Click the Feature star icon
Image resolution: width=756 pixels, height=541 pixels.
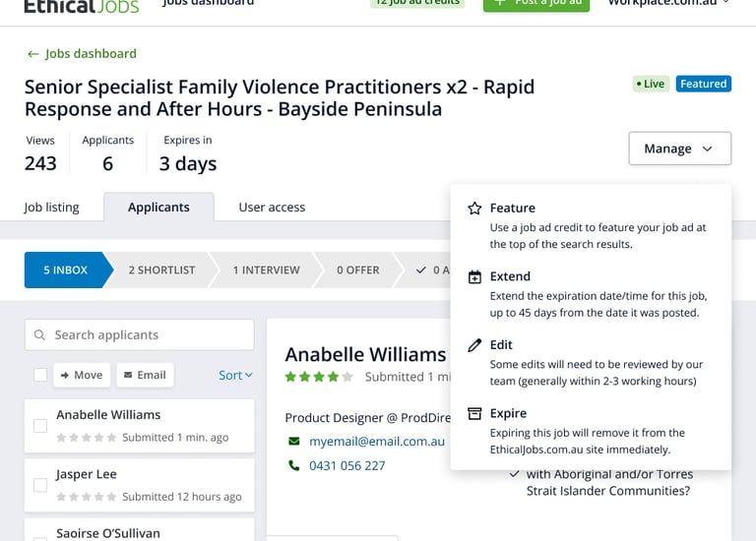[474, 209]
